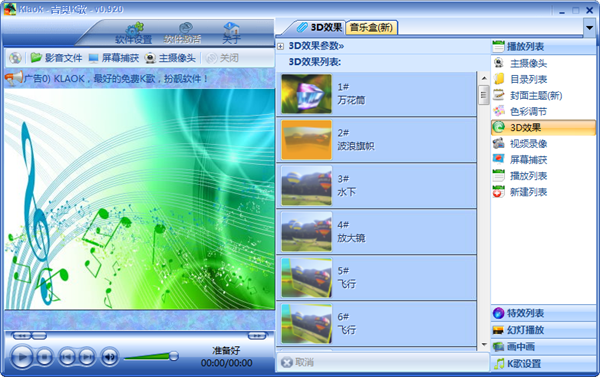Screen dimensions: 600x377
Task: Open 封面主题(新) in the sidebar
Action: click(543, 95)
